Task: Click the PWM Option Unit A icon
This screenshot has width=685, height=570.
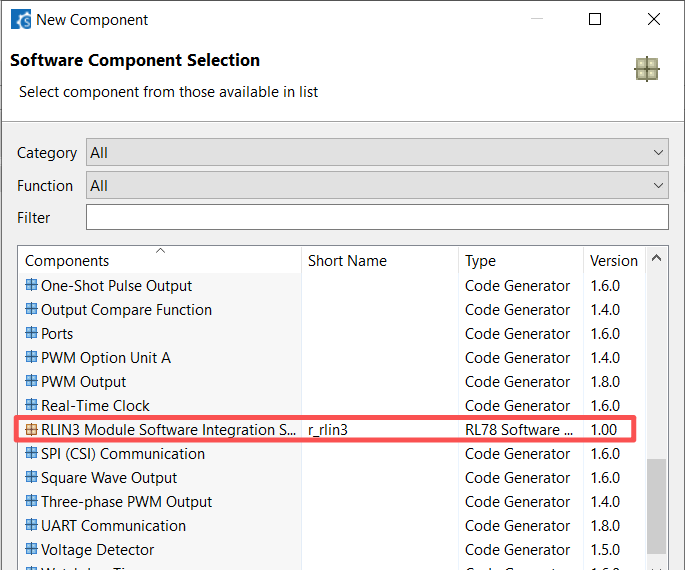Action: [x=31, y=358]
